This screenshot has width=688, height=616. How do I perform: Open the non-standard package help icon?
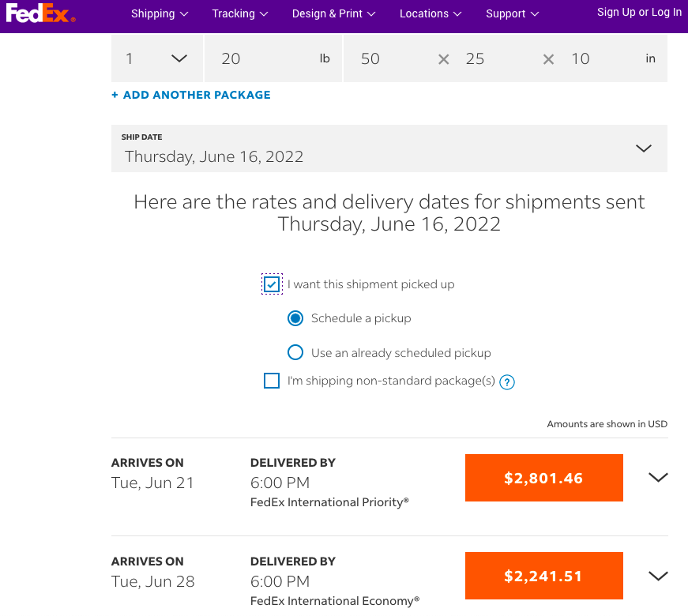click(x=507, y=382)
